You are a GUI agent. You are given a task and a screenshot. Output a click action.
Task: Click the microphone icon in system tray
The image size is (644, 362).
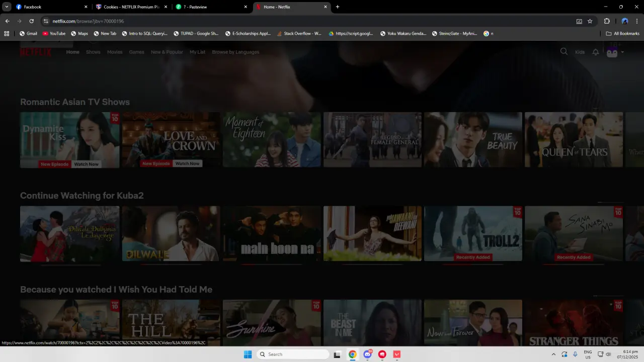click(575, 354)
